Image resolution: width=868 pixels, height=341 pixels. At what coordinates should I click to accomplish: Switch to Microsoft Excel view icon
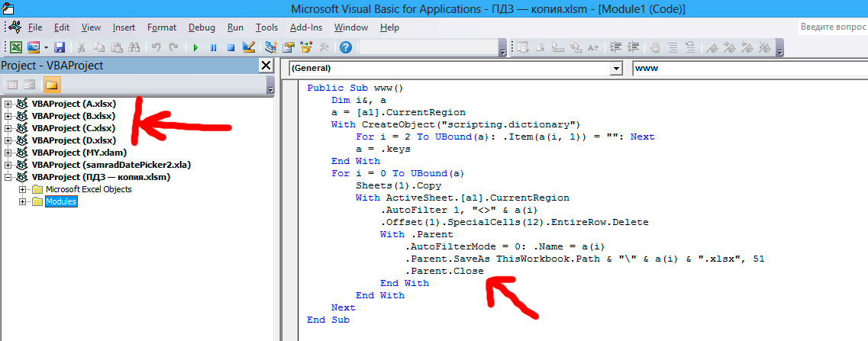(x=17, y=47)
